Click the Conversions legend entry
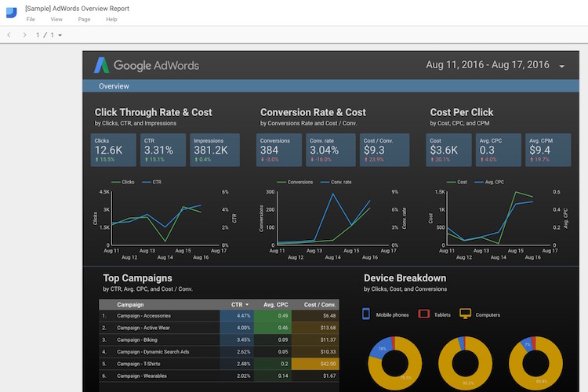The image size is (588, 392). click(x=295, y=182)
